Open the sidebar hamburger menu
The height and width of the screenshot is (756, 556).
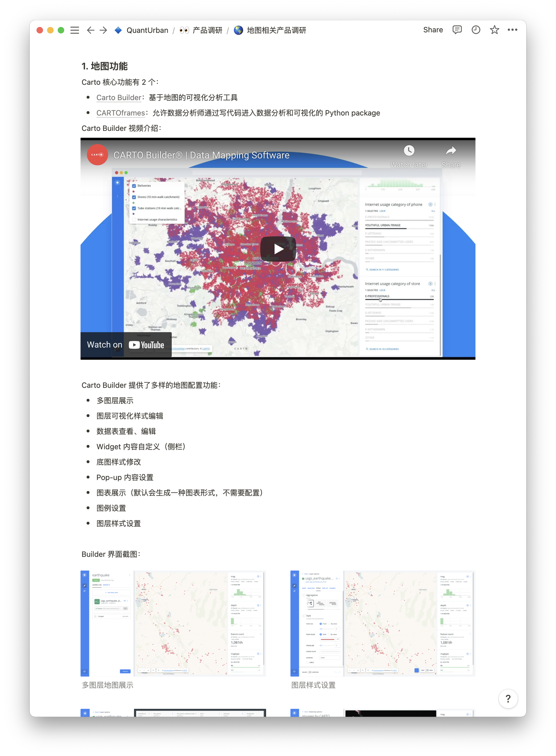pos(75,30)
